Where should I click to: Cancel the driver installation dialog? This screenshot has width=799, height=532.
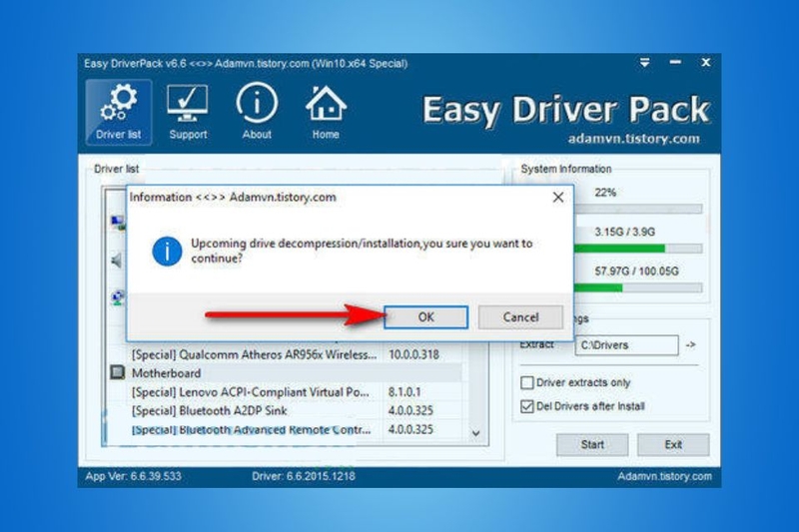[520, 317]
